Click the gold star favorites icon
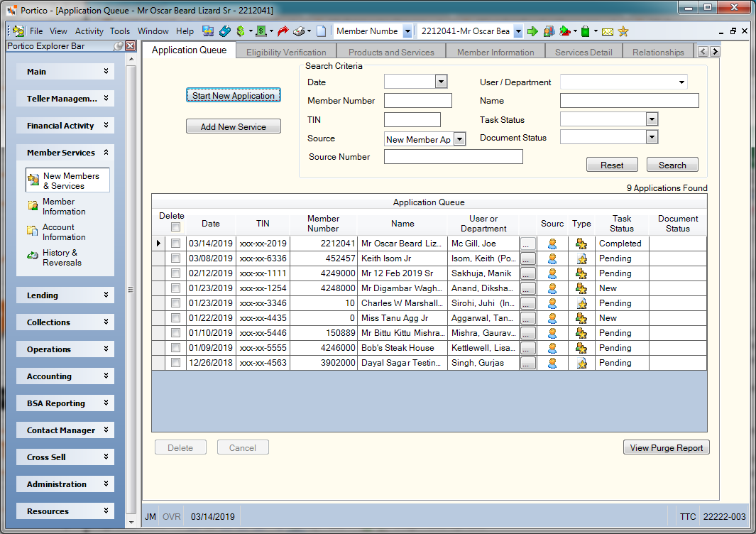Image resolution: width=756 pixels, height=534 pixels. pyautogui.click(x=623, y=31)
